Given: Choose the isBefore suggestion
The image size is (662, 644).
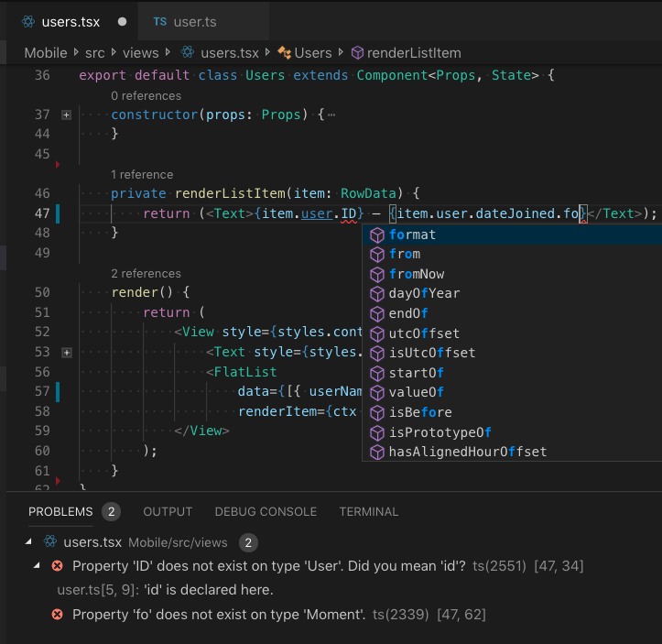Looking at the screenshot, I should point(512,412).
